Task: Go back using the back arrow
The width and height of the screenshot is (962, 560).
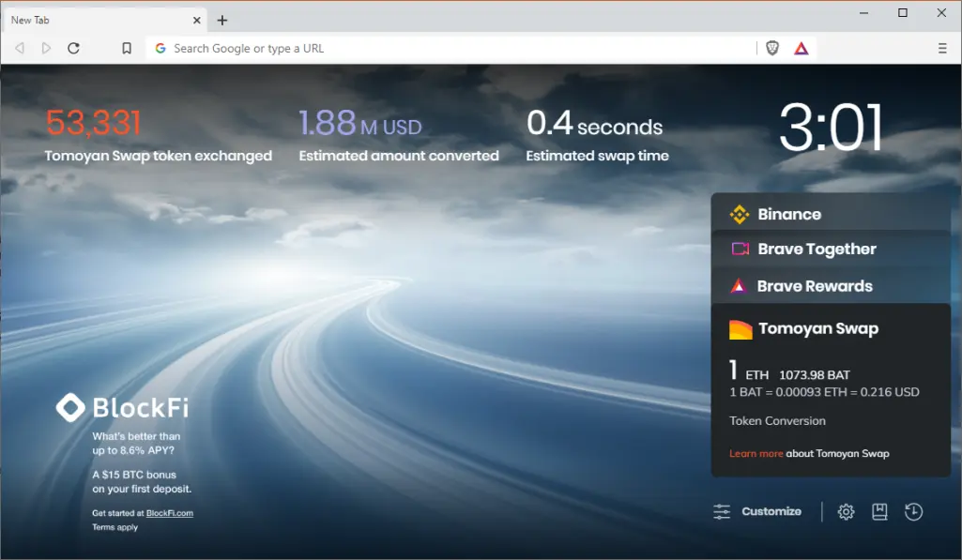Action: 20,48
